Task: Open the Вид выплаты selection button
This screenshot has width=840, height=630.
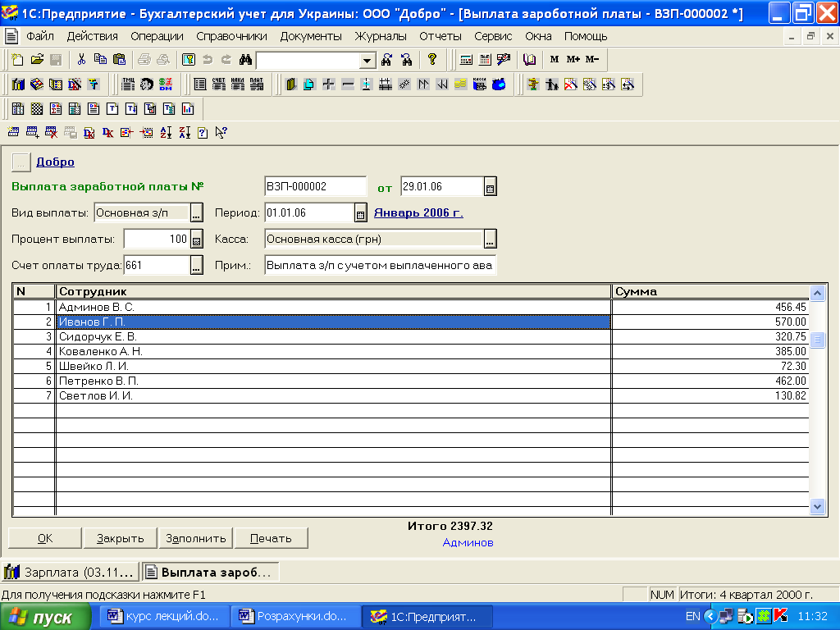Action: pos(196,214)
